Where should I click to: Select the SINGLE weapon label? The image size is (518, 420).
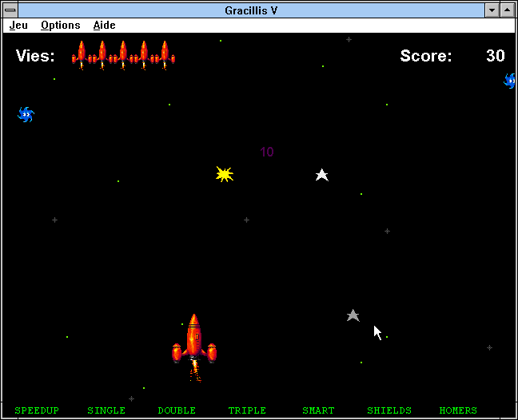pos(106,410)
